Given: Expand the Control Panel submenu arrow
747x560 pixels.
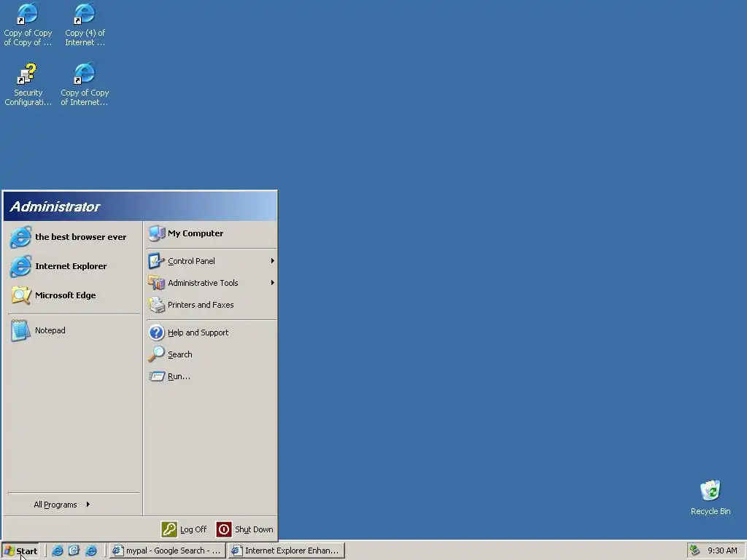Looking at the screenshot, I should pos(273,261).
